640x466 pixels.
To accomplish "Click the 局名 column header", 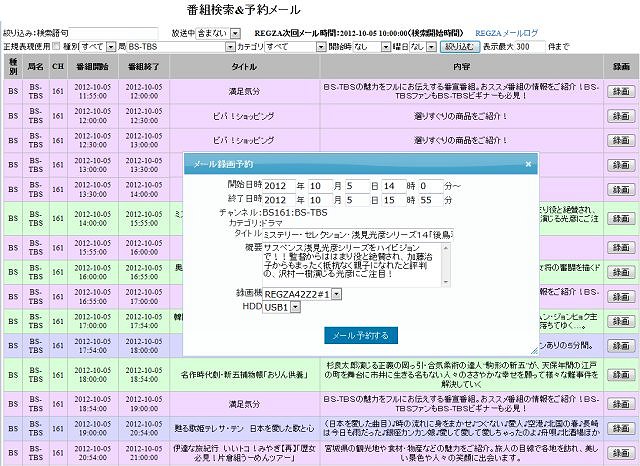I will click(36, 67).
